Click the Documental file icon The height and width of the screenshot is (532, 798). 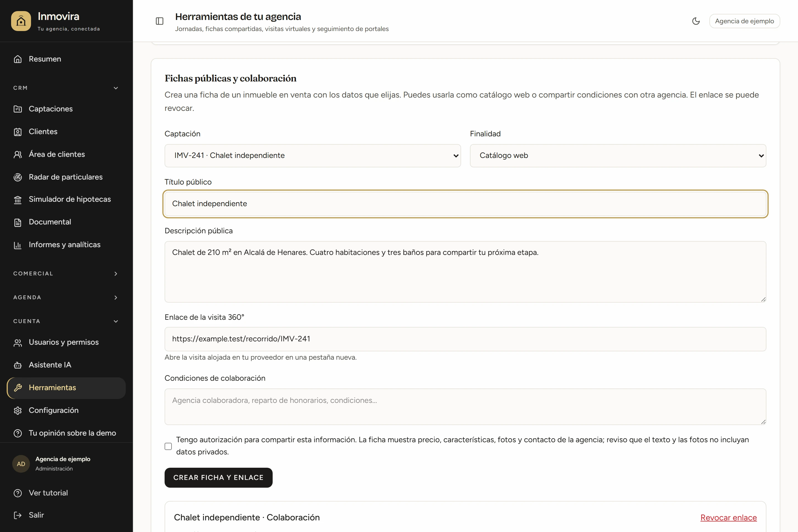pos(18,222)
